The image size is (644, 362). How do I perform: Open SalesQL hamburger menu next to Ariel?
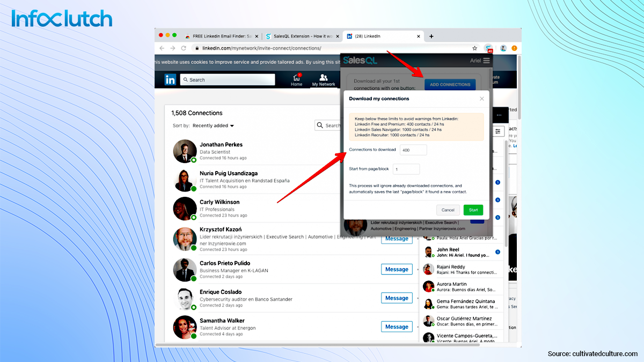click(487, 61)
